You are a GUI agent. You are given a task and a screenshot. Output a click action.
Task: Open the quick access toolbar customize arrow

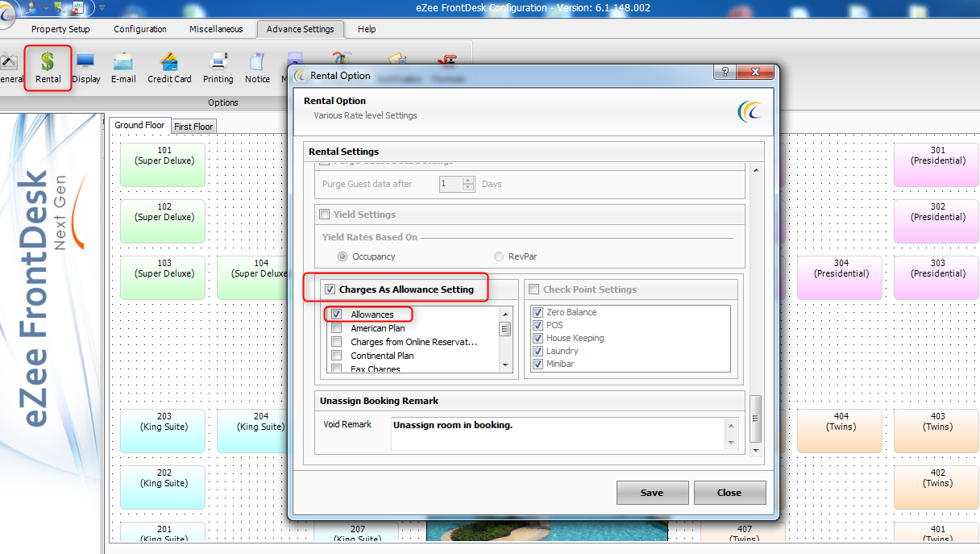(x=102, y=8)
